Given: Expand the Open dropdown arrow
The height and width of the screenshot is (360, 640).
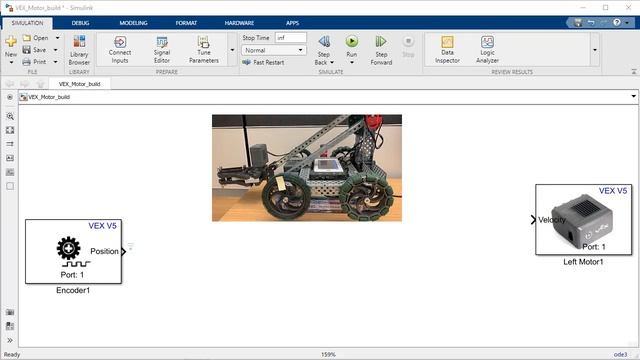Looking at the screenshot, I should (x=57, y=38).
